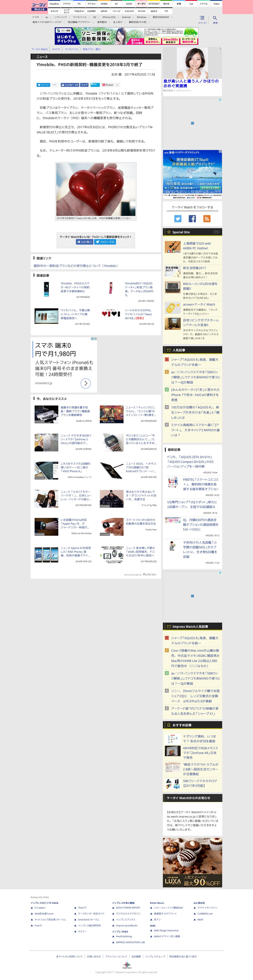Click the ケータイ Watch breadcrumb link

coord(40,49)
